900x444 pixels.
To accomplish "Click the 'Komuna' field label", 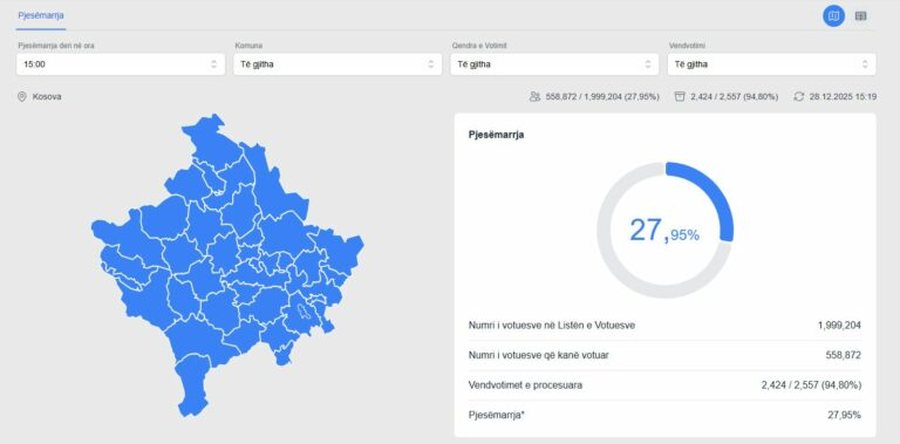I will (x=249, y=45).
